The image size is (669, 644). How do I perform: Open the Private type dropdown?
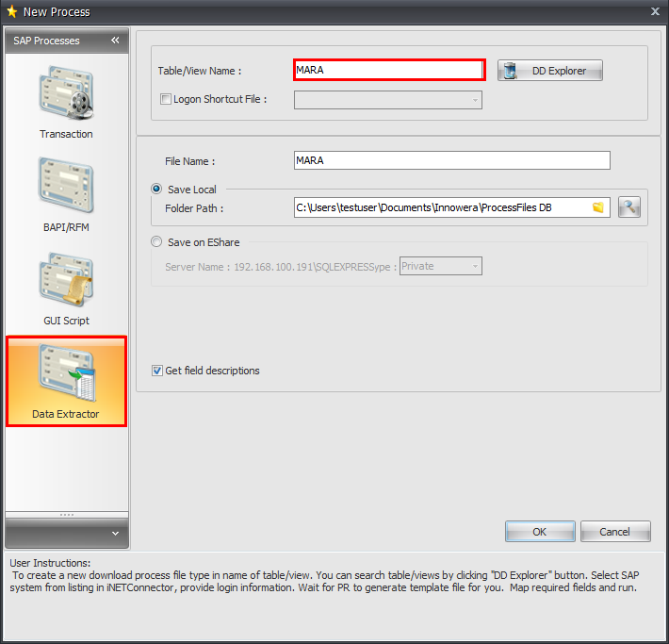point(475,266)
